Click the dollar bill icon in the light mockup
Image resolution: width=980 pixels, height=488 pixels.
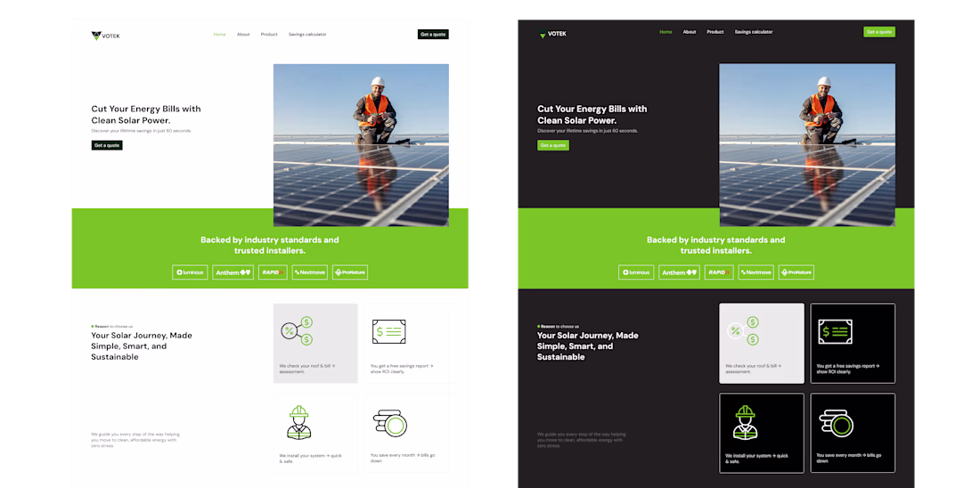pyautogui.click(x=388, y=332)
